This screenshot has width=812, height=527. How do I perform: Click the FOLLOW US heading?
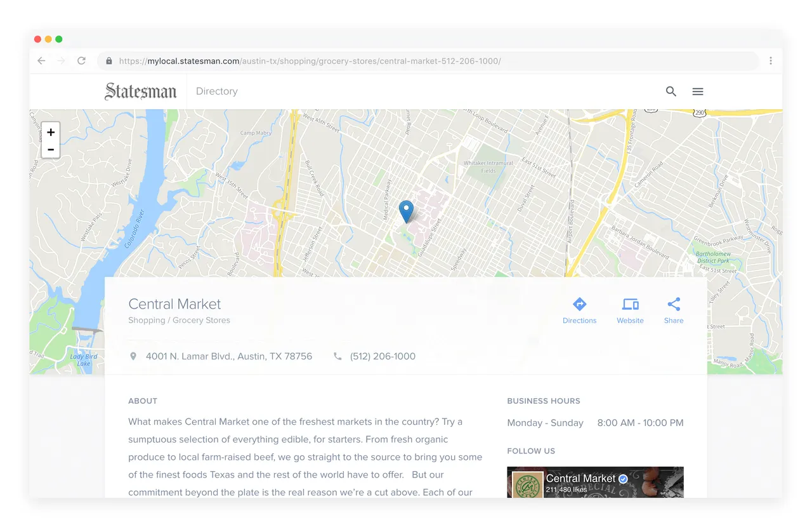[x=531, y=451]
